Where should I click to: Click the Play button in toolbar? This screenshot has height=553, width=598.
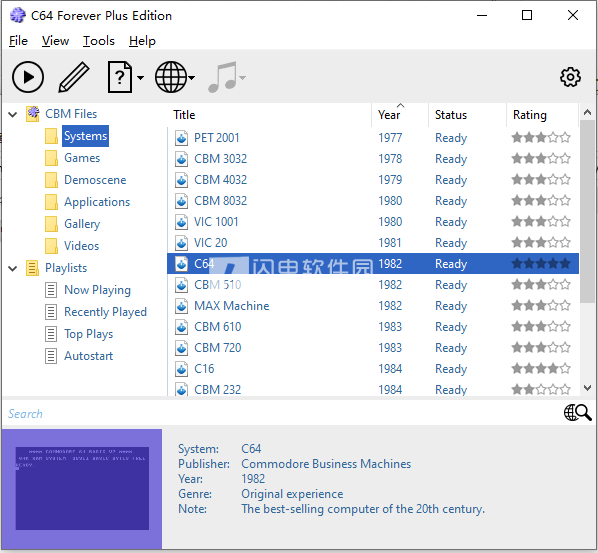click(x=27, y=77)
